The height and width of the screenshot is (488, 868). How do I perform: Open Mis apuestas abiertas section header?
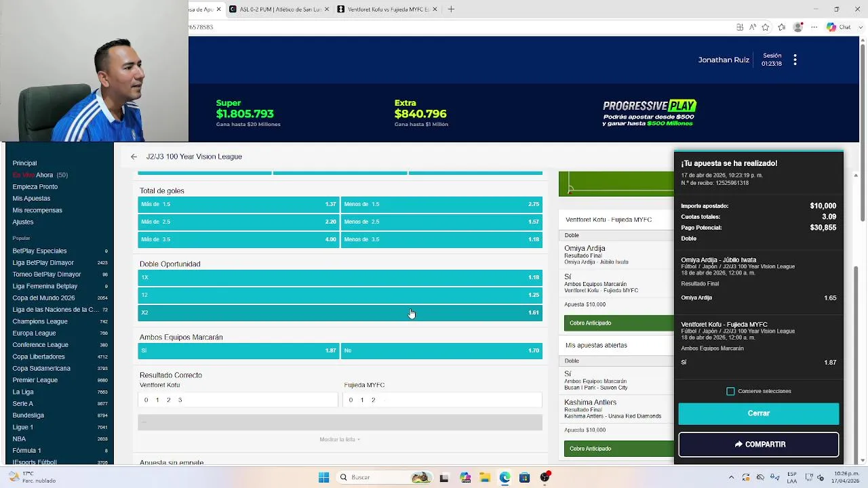coord(596,346)
